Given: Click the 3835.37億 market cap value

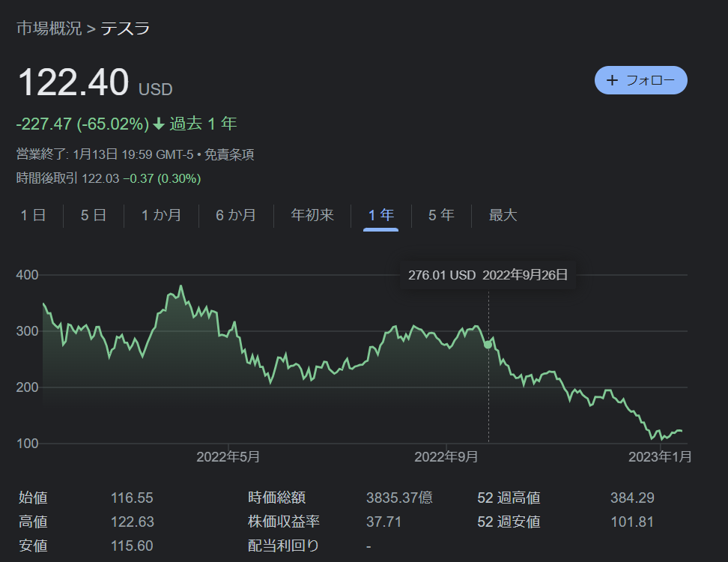Looking at the screenshot, I should [x=399, y=498].
